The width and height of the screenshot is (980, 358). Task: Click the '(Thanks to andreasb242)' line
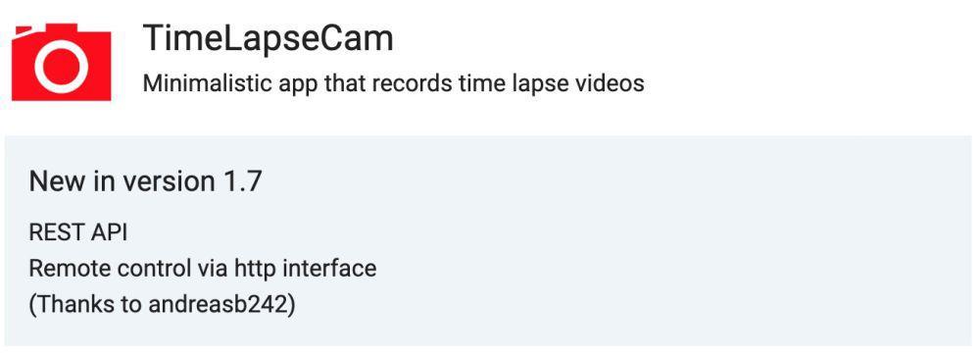click(x=162, y=305)
